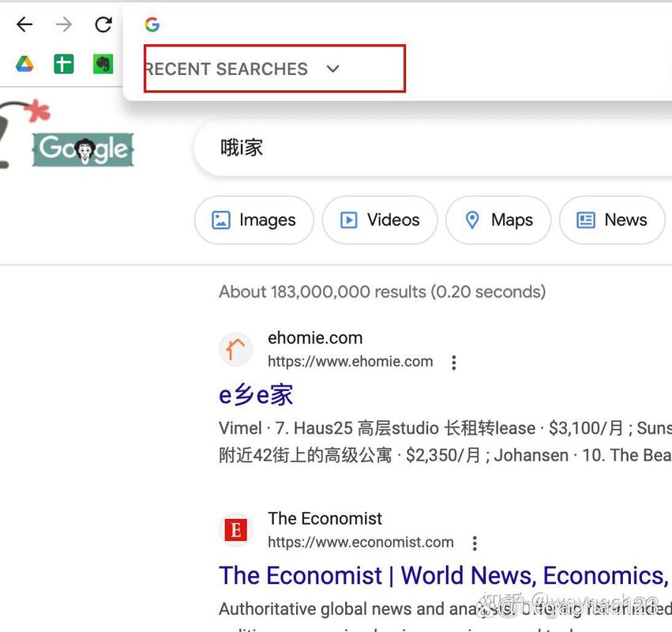Click the ehomie.com site name
The width and height of the screenshot is (672, 632).
click(x=315, y=338)
